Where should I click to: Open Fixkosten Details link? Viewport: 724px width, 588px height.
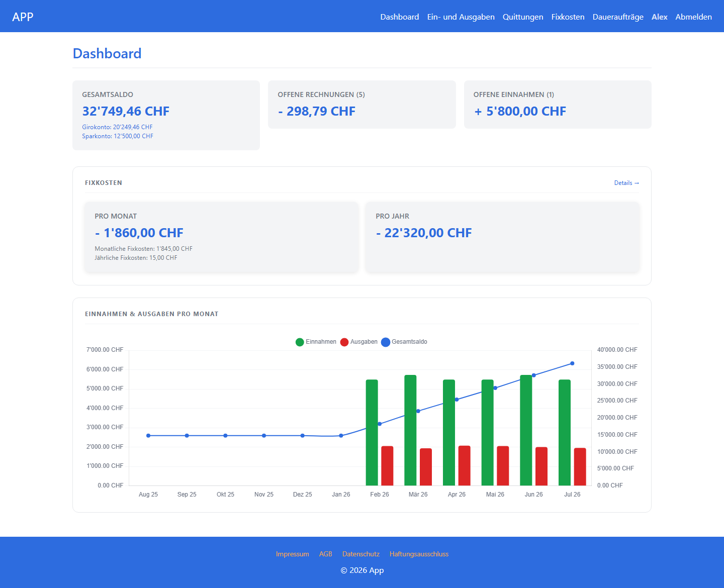626,183
